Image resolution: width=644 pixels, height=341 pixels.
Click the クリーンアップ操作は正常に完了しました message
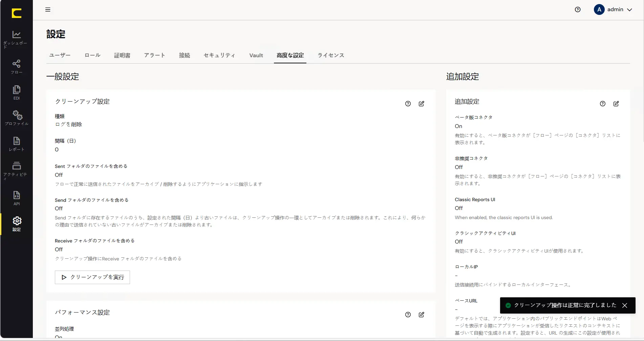coord(565,305)
